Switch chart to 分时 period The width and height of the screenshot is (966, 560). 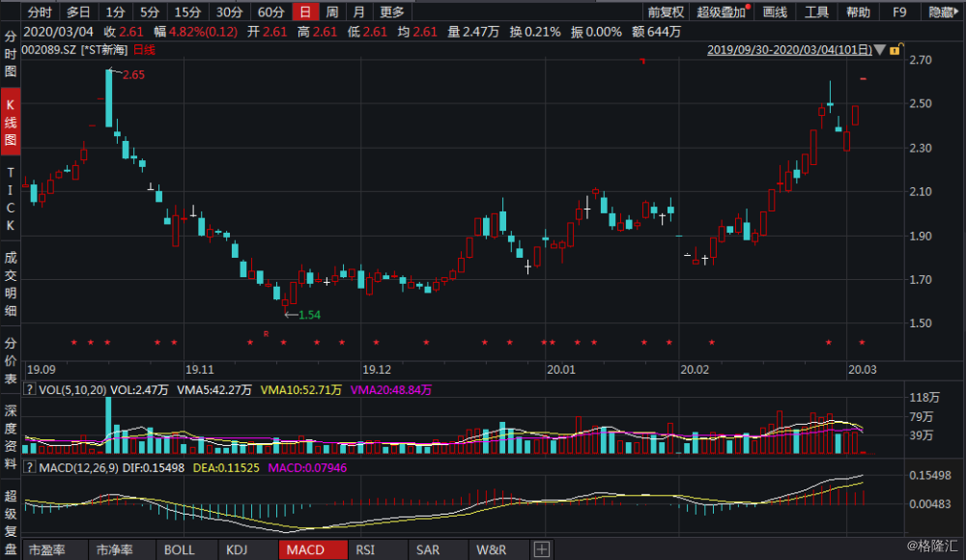click(x=39, y=13)
